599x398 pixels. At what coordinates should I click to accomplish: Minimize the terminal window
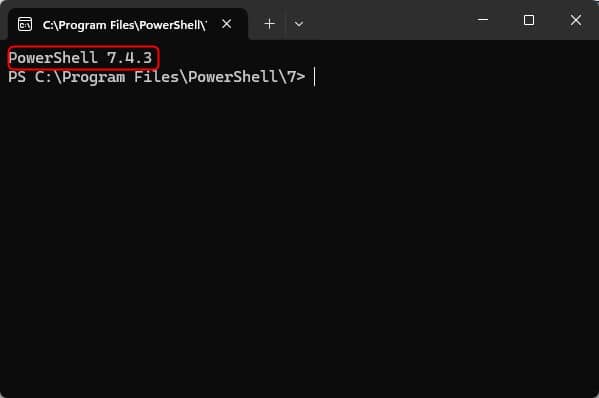pyautogui.click(x=483, y=19)
